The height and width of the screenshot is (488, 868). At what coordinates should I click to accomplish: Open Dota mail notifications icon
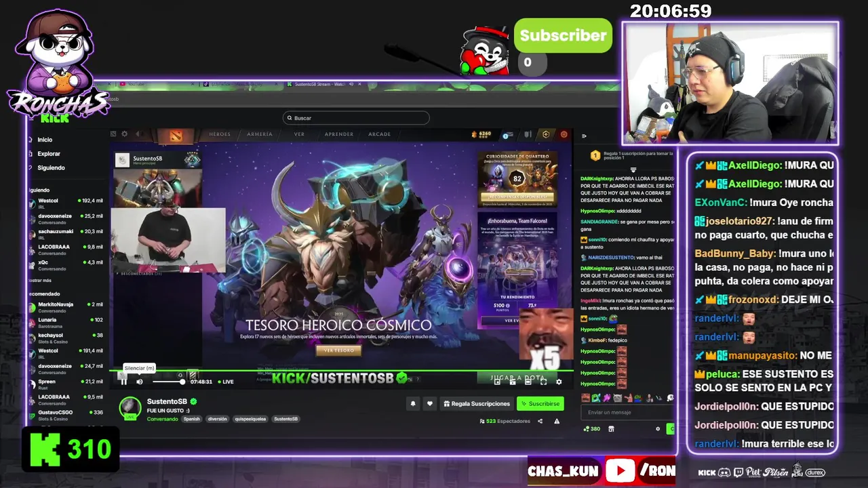tap(507, 135)
